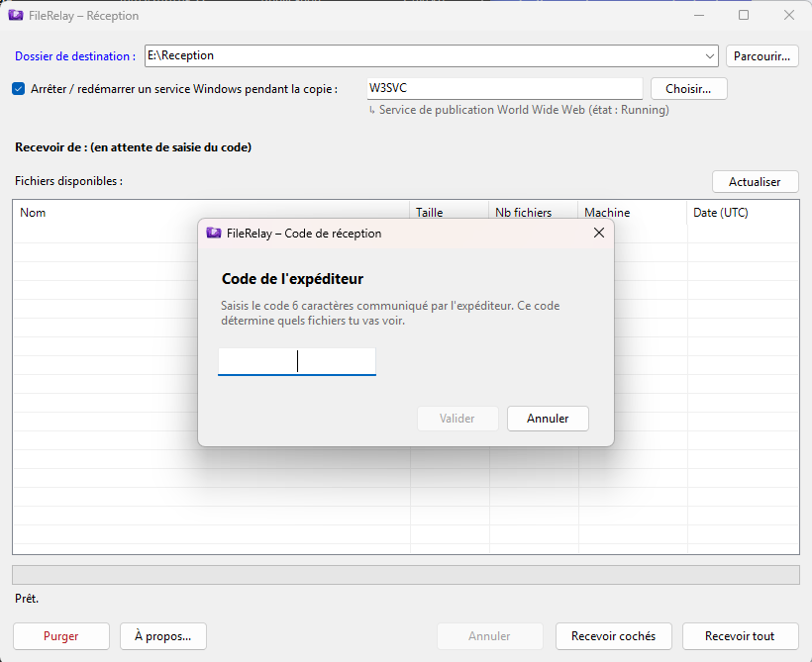Viewport: 812px width, 662px height.
Task: Click Choisir... to pick a service
Action: pyautogui.click(x=689, y=88)
